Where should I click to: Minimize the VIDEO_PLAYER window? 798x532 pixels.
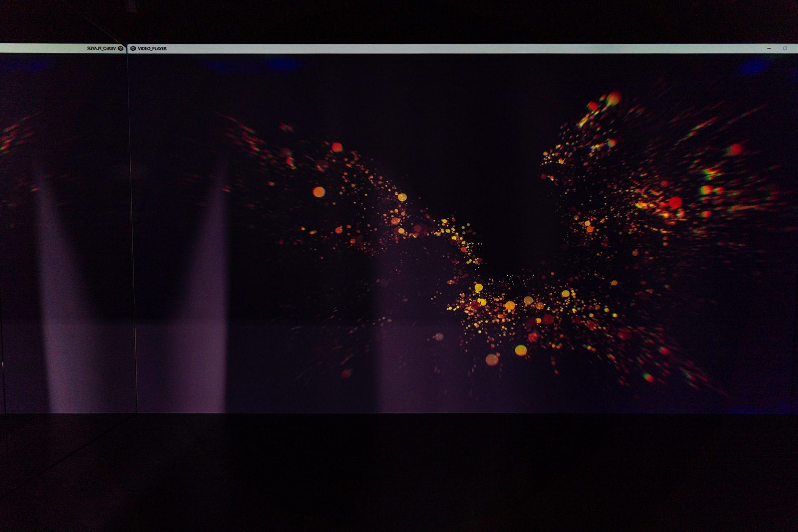[x=769, y=48]
